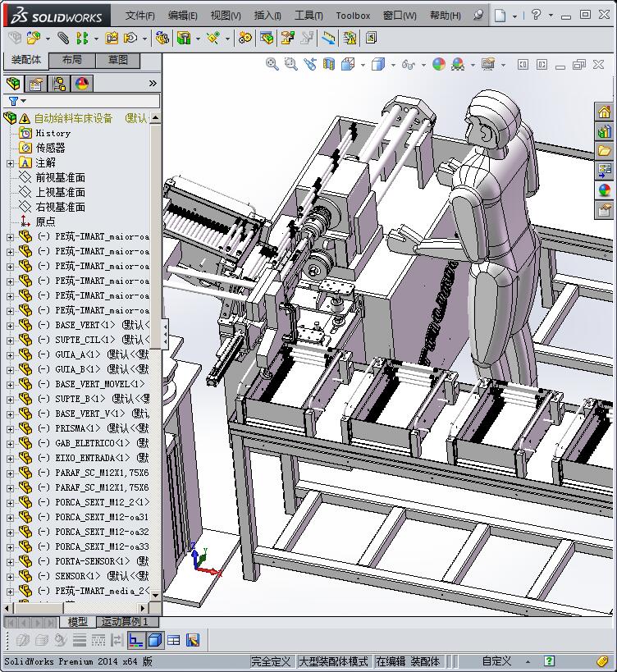
Task: Click the help question mark in status bar
Action: pyautogui.click(x=549, y=661)
